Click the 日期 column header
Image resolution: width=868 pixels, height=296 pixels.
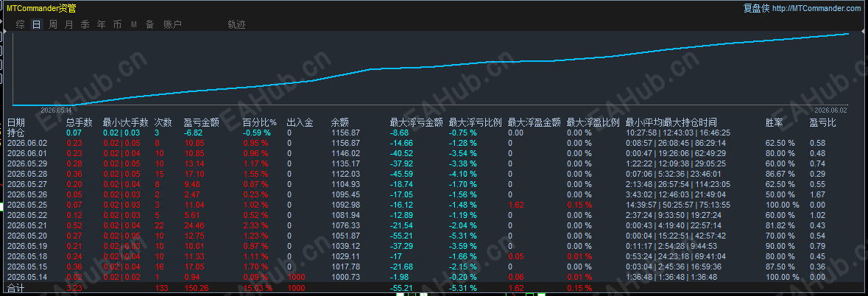(x=15, y=122)
